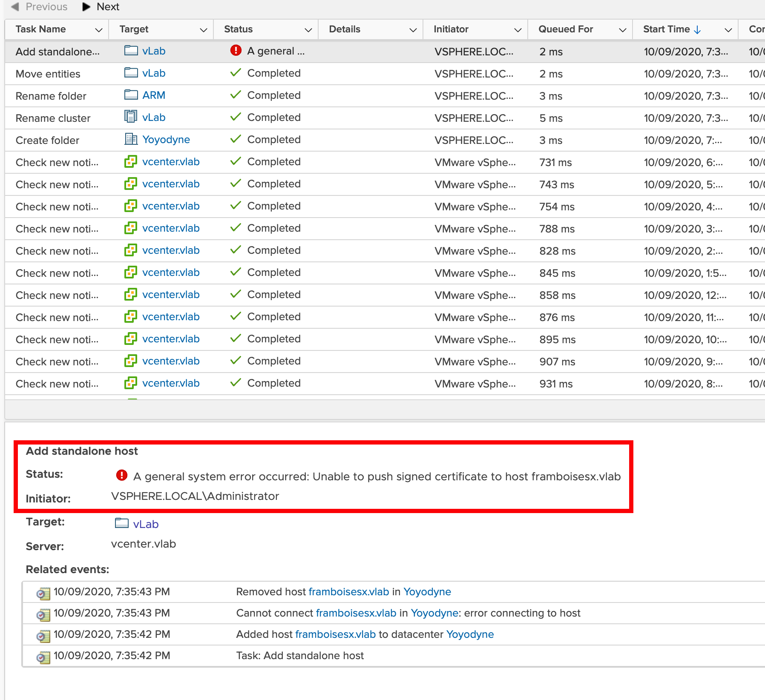Screen dimensions: 765x700
Task: Open vLab cluster link in Rename cluster row
Action: click(154, 118)
